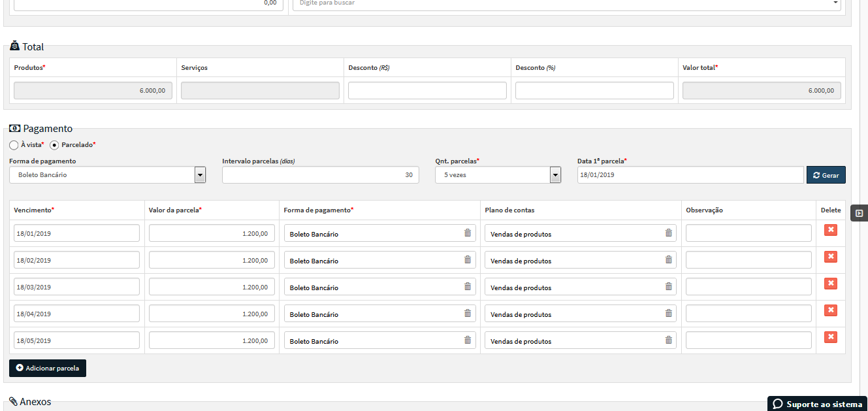
Task: Open the Digite para buscar dropdown
Action: click(x=567, y=3)
